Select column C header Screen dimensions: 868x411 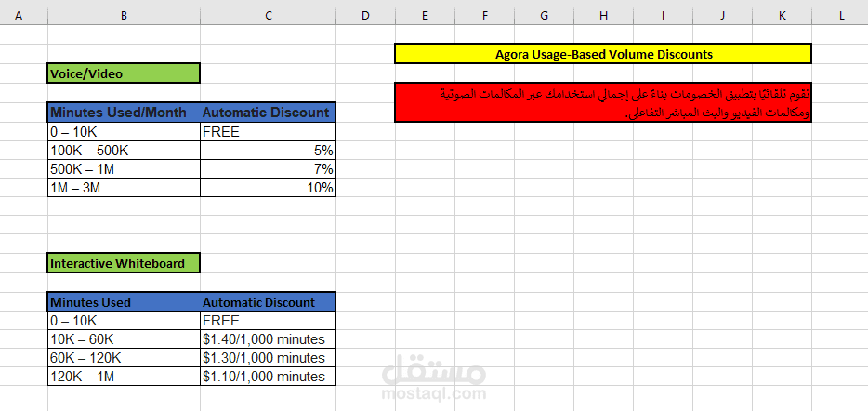(268, 16)
